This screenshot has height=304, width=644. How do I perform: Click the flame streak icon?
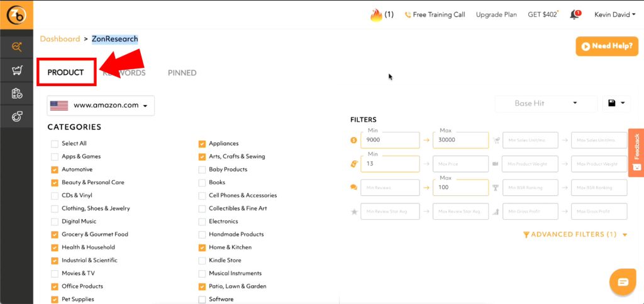click(x=376, y=14)
